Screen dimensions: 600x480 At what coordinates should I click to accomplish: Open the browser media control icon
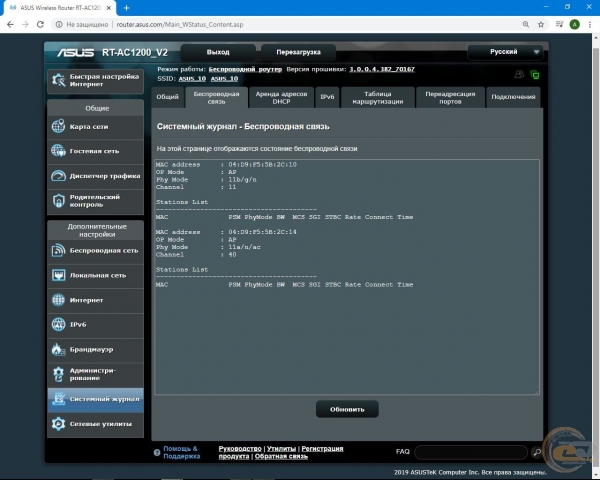[559, 24]
